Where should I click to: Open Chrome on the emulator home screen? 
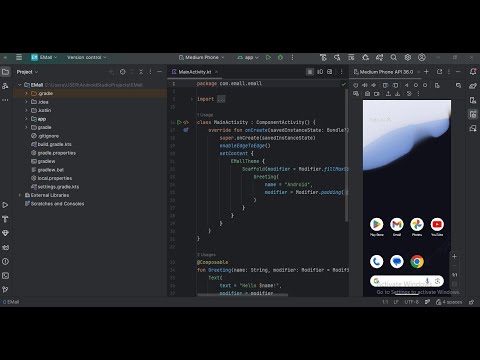pos(417,262)
